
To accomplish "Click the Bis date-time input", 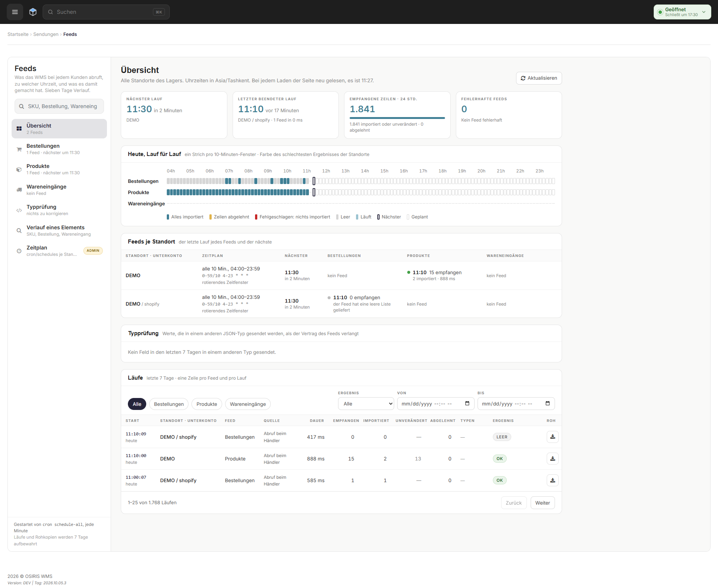I will (516, 404).
